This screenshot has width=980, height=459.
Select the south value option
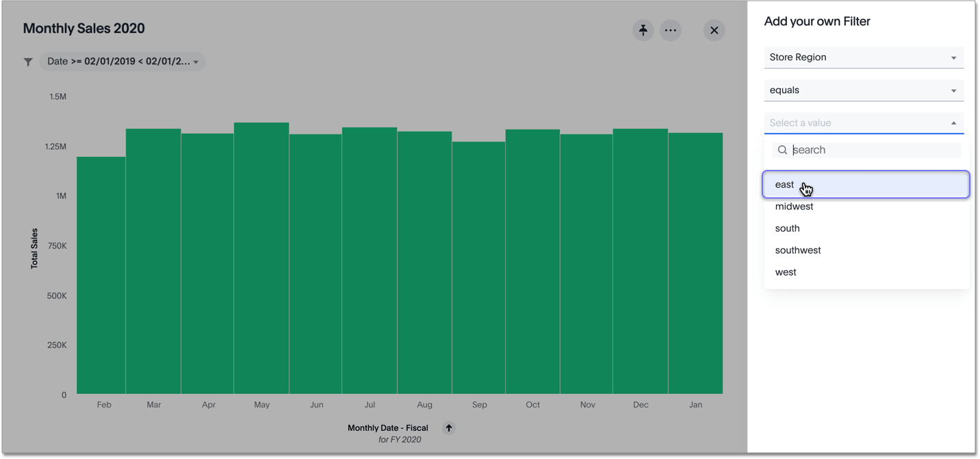click(x=787, y=228)
